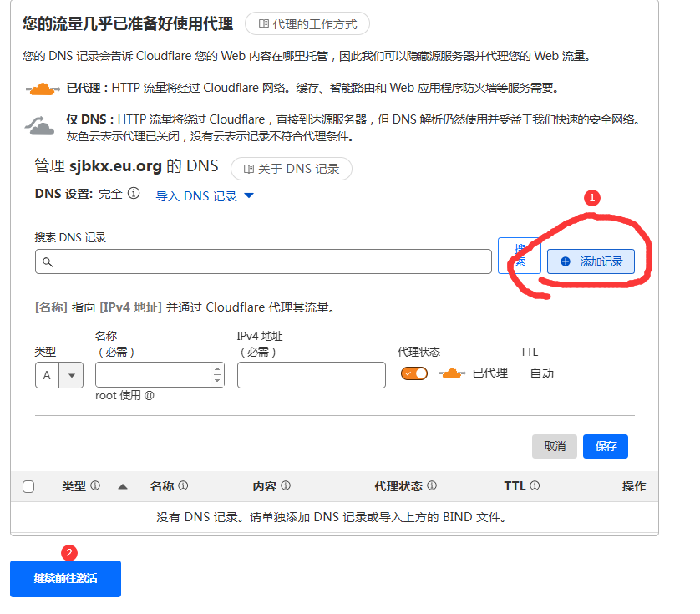Viewport: 700px width, 614px height.
Task: Toggle the 代理状态 proxy switch
Action: click(414, 373)
